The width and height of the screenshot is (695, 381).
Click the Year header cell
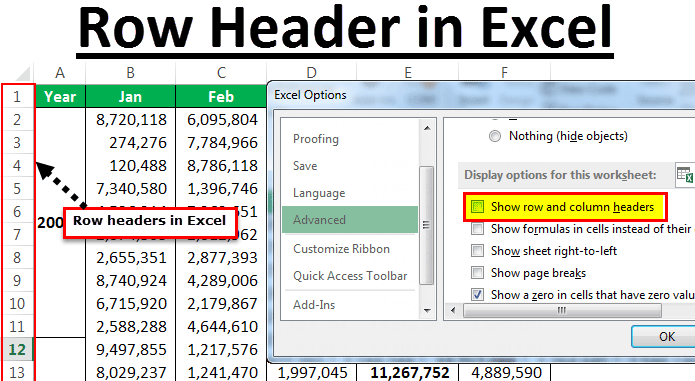point(60,96)
